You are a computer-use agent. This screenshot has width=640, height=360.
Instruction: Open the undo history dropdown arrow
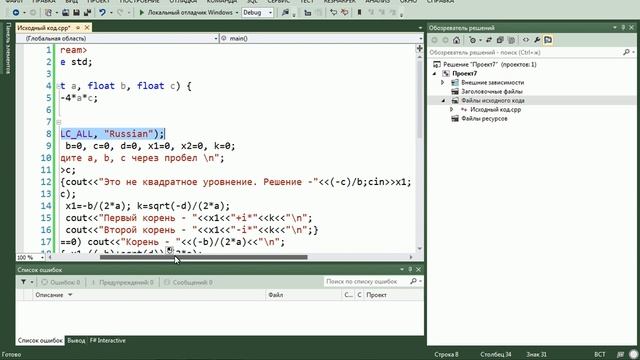111,13
